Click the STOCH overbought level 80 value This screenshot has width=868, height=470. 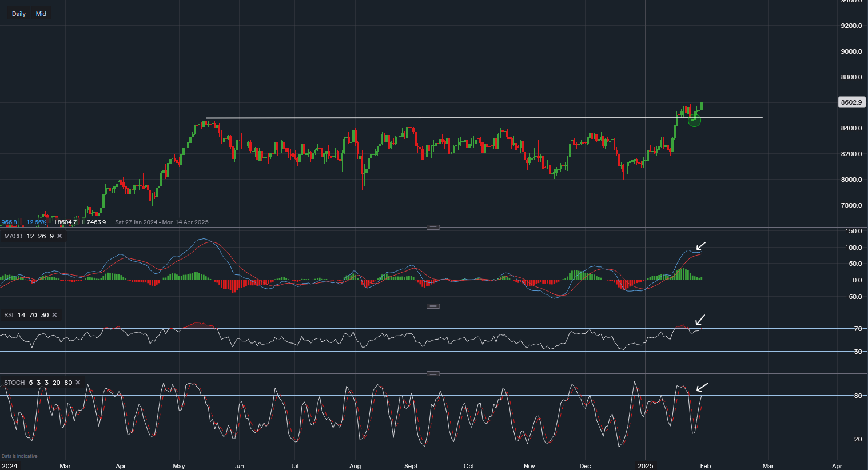click(x=69, y=382)
